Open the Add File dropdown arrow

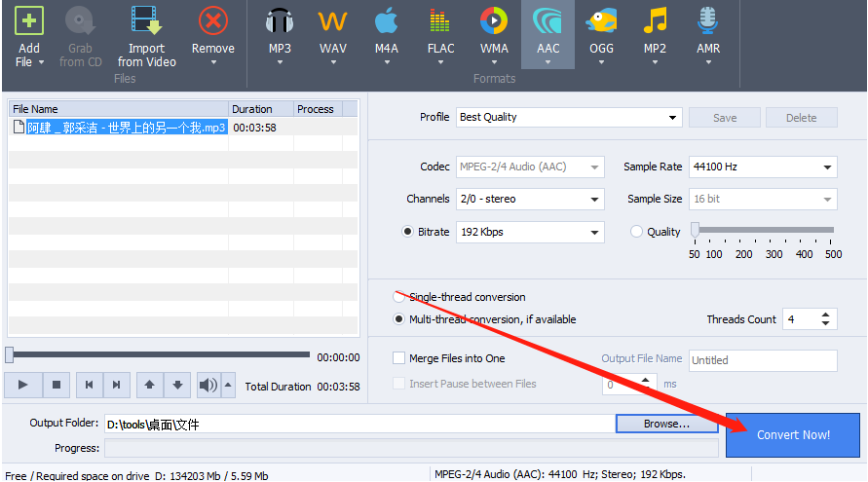pyautogui.click(x=42, y=62)
